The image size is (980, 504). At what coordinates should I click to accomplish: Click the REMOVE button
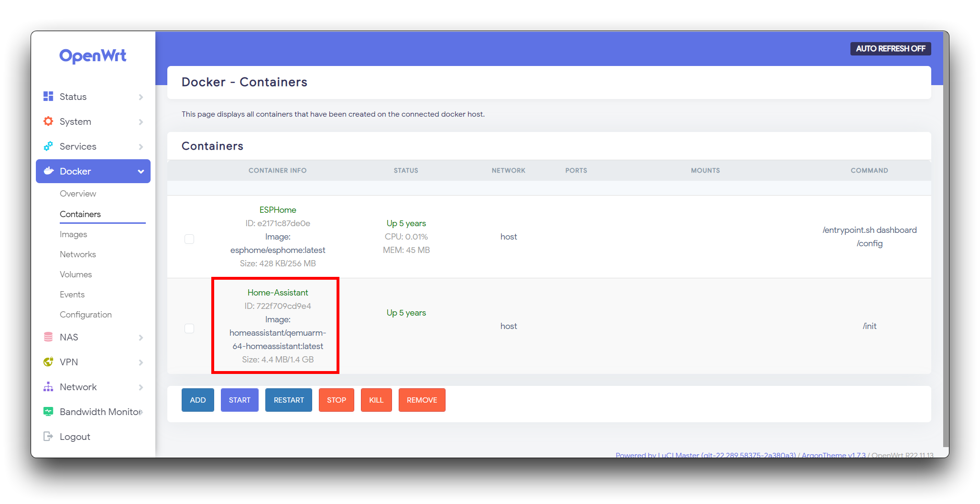click(x=422, y=400)
